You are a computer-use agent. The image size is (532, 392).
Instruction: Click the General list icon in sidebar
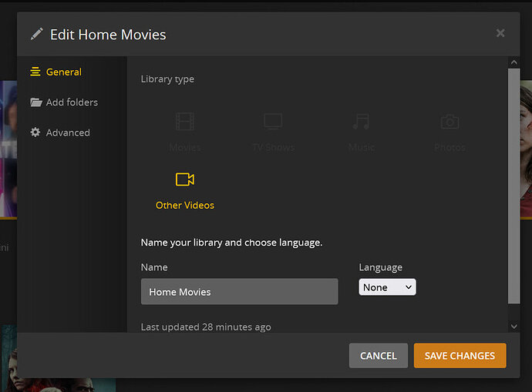point(35,72)
